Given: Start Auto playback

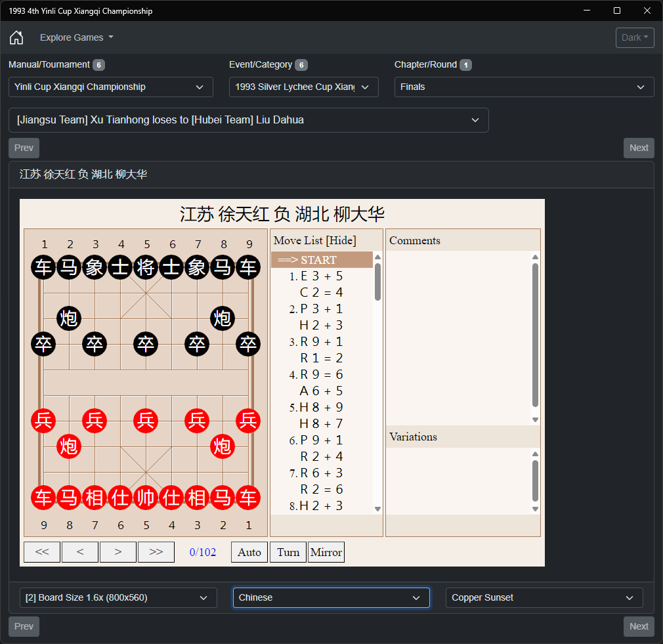Looking at the screenshot, I should (249, 552).
